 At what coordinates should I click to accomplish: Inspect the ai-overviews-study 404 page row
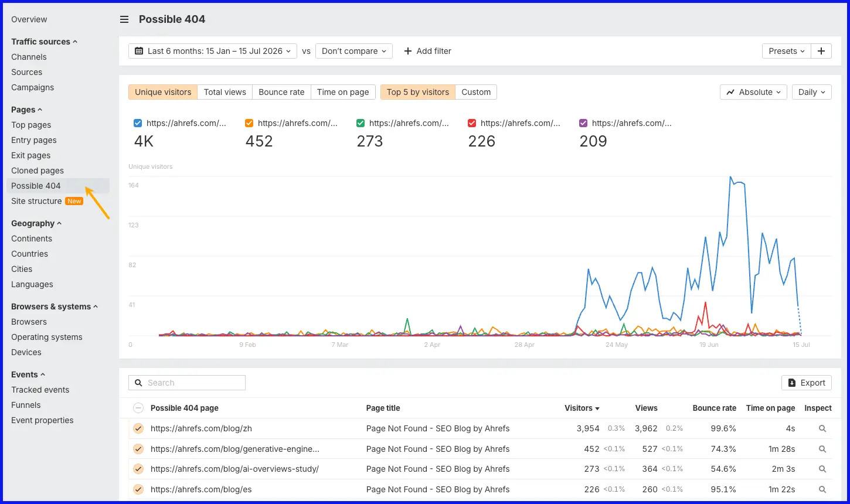pyautogui.click(x=822, y=469)
